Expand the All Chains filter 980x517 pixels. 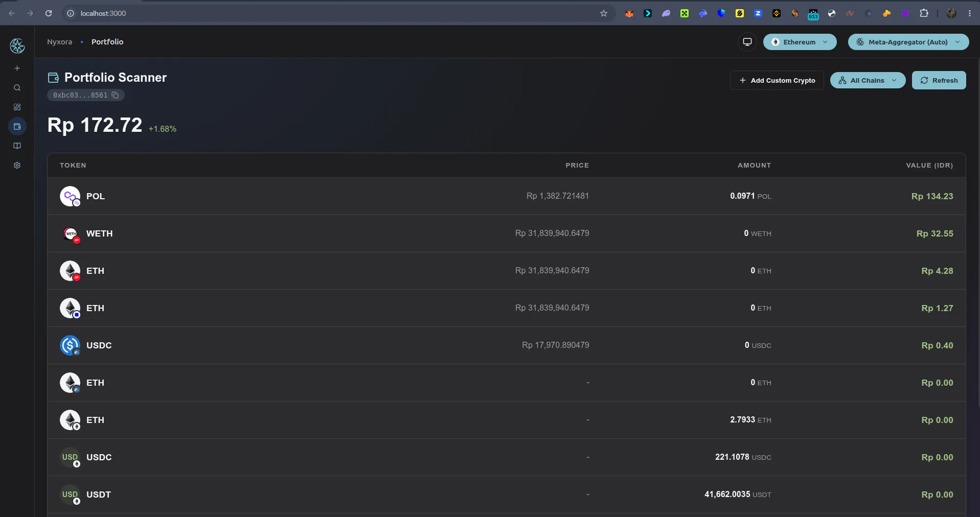pyautogui.click(x=868, y=80)
